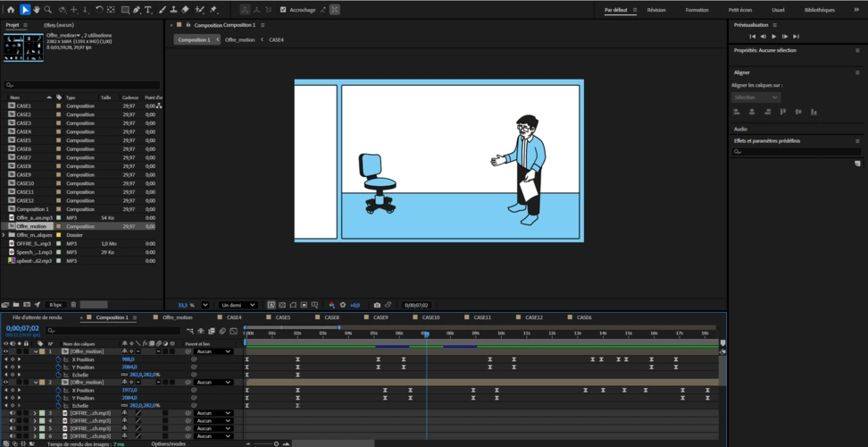Switch to Formation workspace
Image resolution: width=868 pixels, height=447 pixels.
(697, 10)
